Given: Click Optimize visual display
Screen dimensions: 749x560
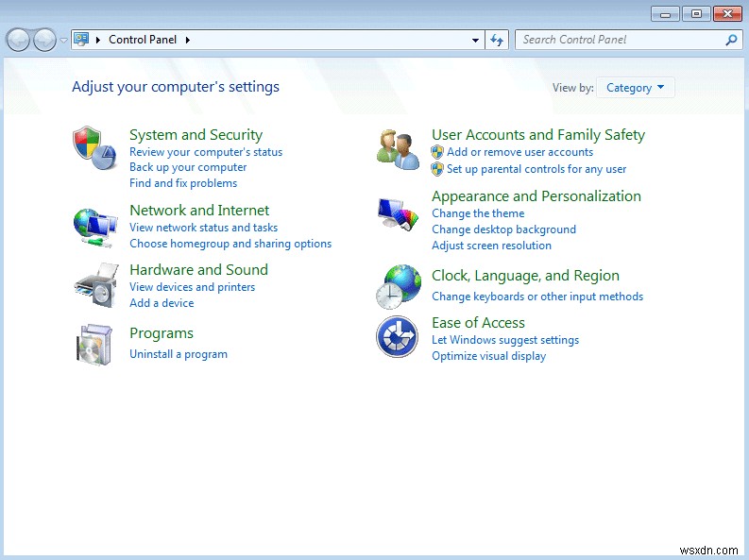Looking at the screenshot, I should point(488,356).
